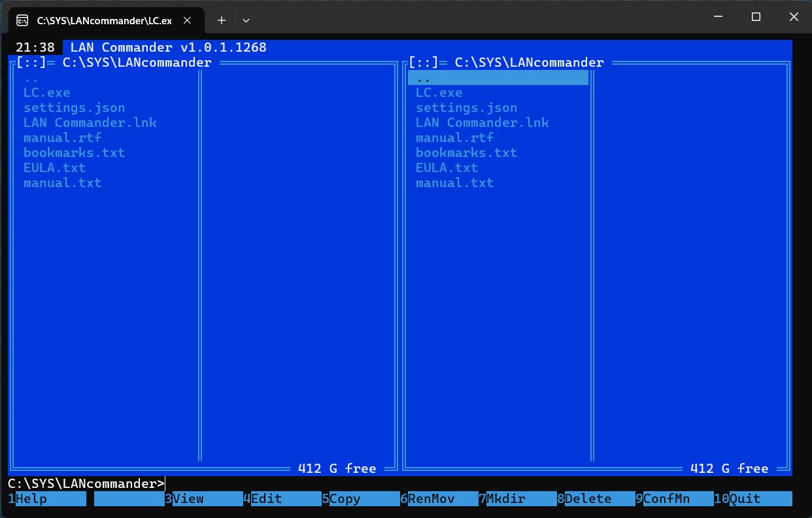Screen dimensions: 812x518
Task: Click the 8Delete function key
Action: tap(596, 498)
